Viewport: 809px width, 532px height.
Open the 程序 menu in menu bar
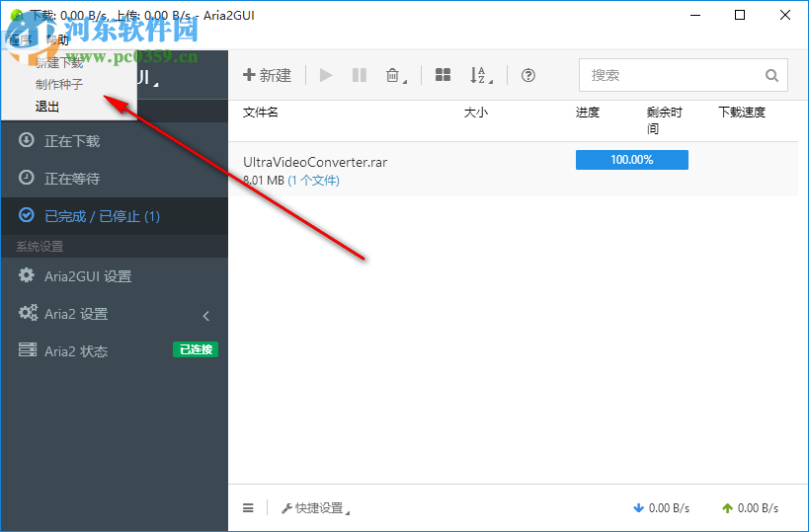click(x=21, y=40)
